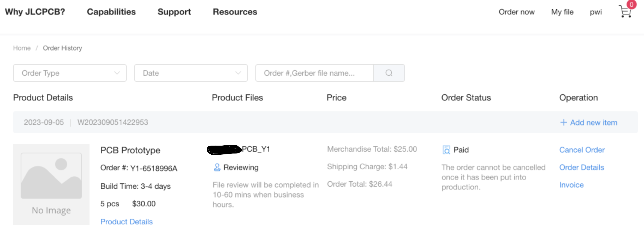
Task: Open Order Details link
Action: (582, 167)
